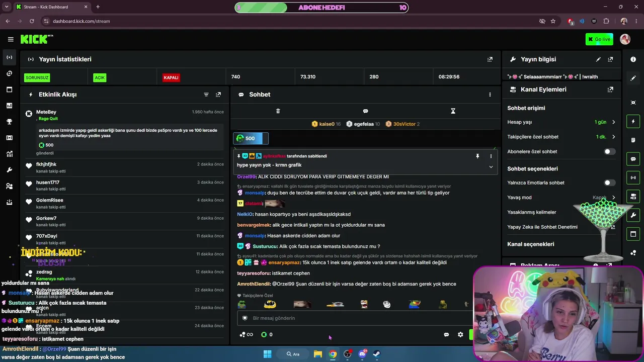Open chat settings gear icon

(460, 334)
